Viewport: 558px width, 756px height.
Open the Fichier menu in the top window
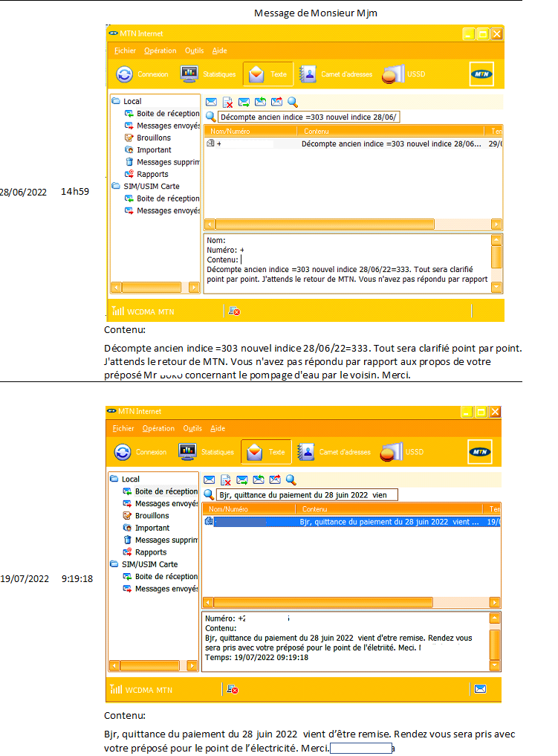pyautogui.click(x=125, y=51)
